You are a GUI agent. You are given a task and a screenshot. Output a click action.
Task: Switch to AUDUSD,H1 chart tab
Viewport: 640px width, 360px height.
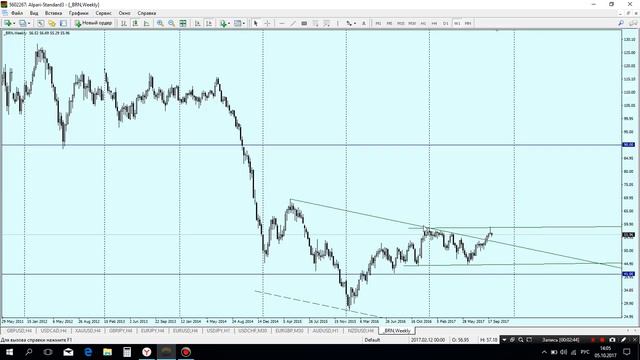click(x=325, y=331)
